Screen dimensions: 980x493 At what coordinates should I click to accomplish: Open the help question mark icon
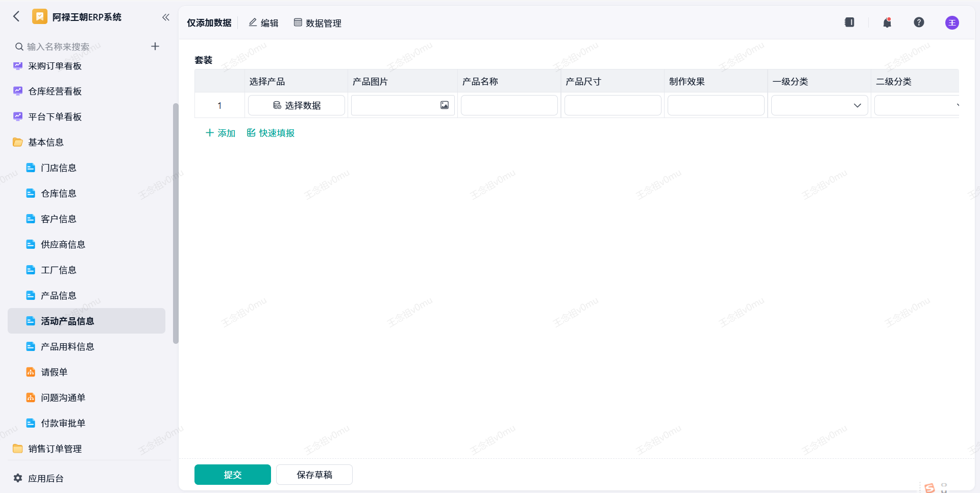tap(919, 22)
